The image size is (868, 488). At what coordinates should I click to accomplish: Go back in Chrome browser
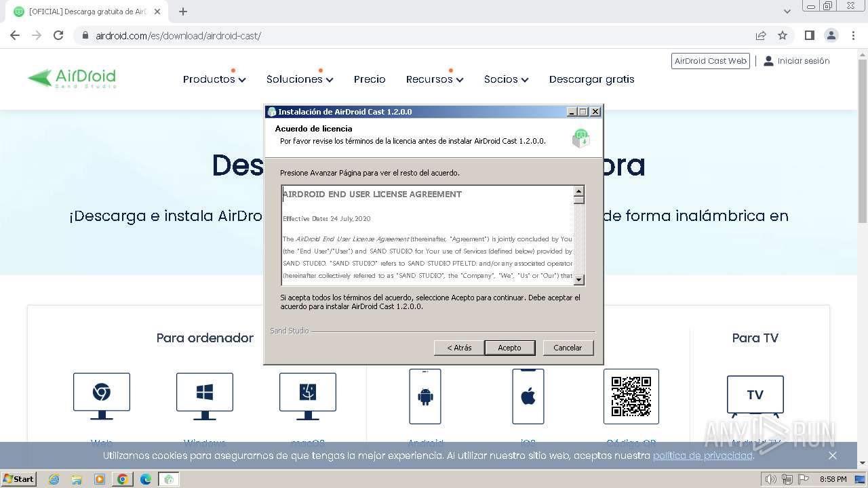[x=15, y=35]
